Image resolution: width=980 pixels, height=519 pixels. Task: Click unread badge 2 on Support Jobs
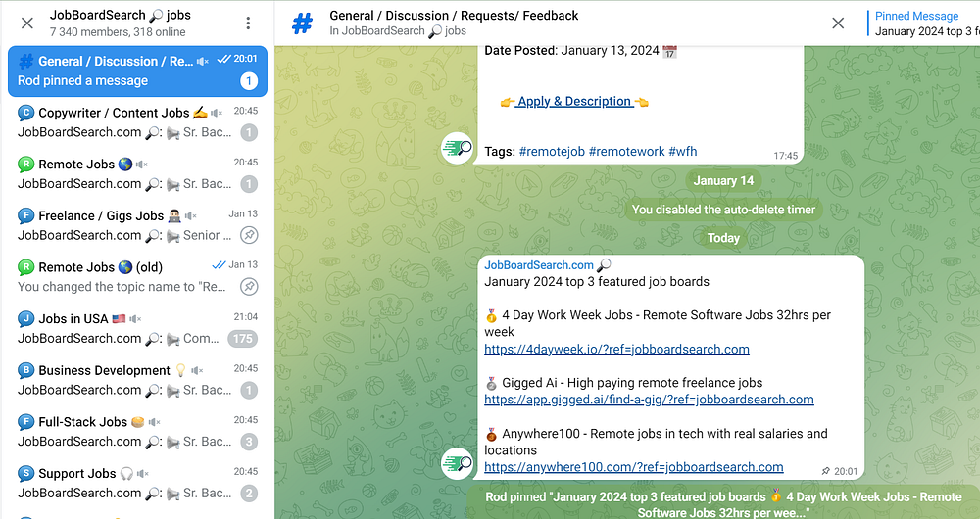[x=249, y=494]
